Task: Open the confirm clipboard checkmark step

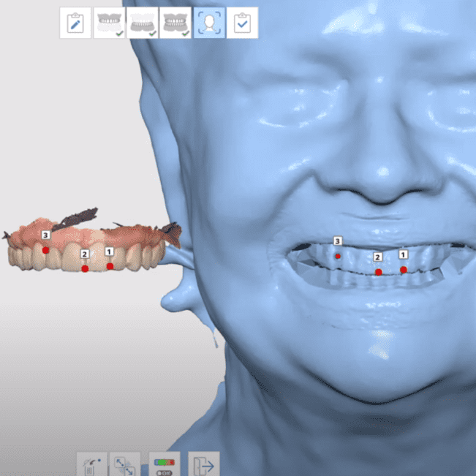Action: pyautogui.click(x=241, y=23)
